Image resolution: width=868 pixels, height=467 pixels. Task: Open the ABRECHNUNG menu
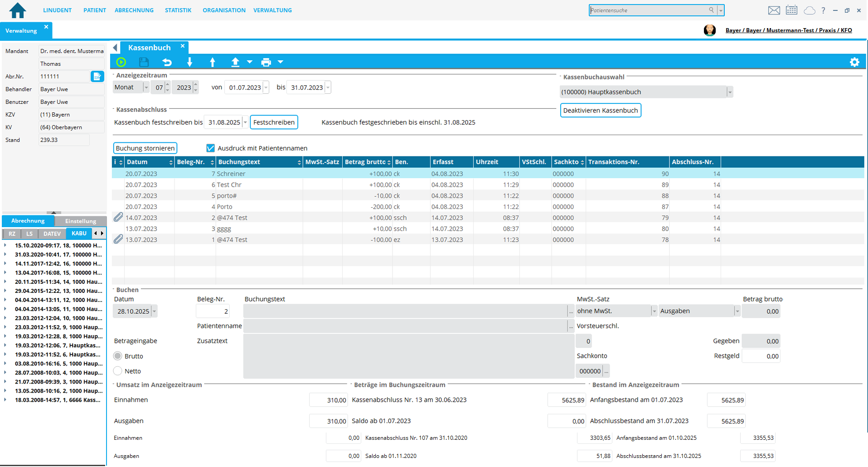coord(134,10)
